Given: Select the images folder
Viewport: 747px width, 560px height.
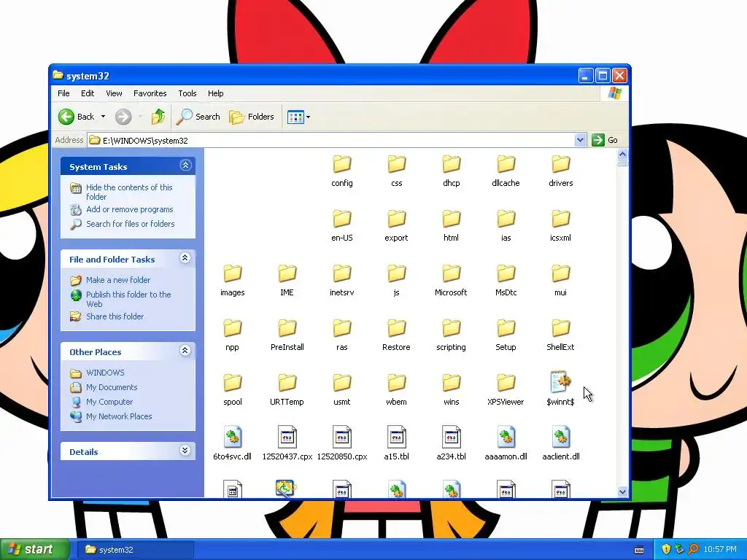Looking at the screenshot, I should tap(233, 281).
